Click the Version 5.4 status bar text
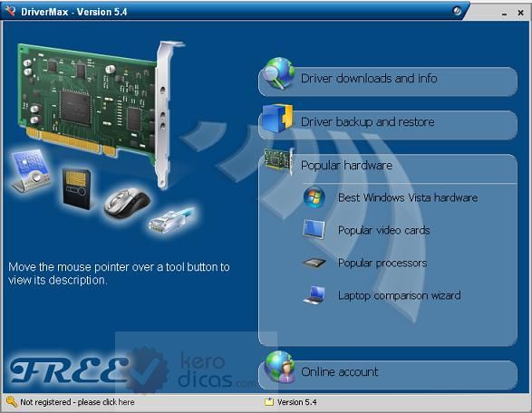 [x=297, y=402]
